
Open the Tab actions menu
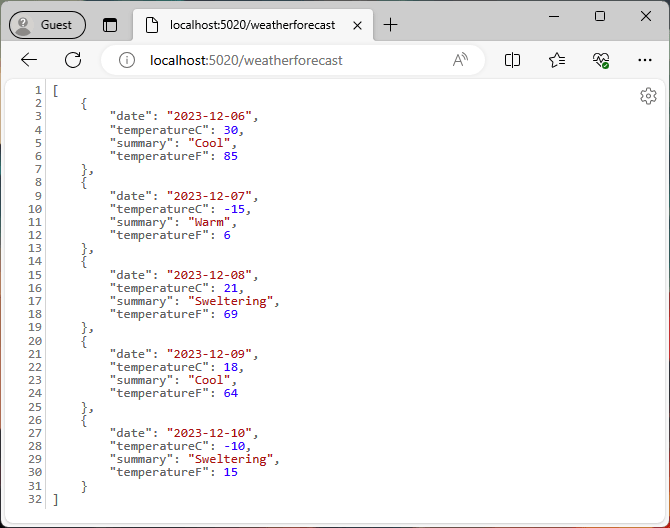[110, 25]
